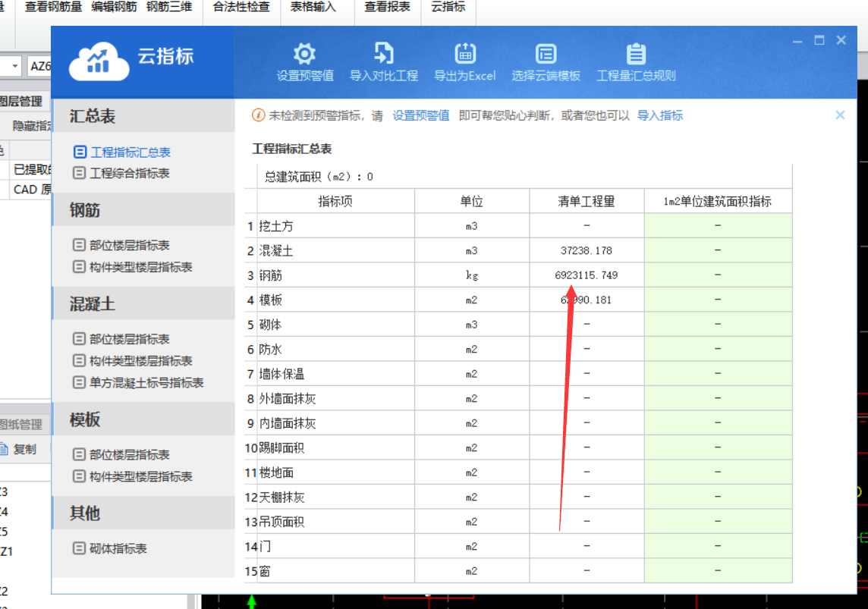Open the 设置预警值 link in the notice
Screen dimensions: 868x609
pyautogui.click(x=420, y=115)
